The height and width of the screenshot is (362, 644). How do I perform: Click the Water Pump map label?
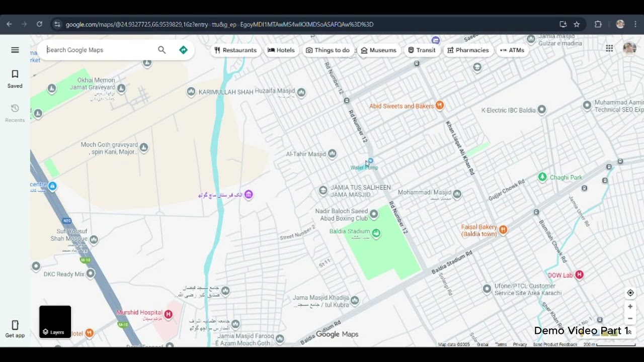[364, 167]
